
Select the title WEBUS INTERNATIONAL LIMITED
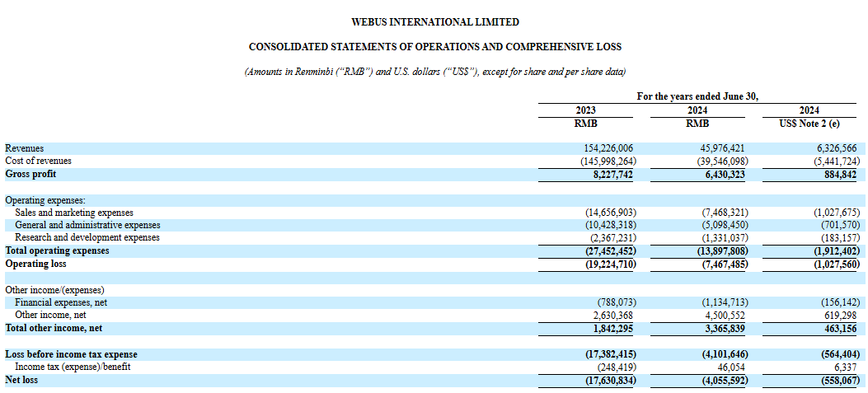tap(435, 22)
